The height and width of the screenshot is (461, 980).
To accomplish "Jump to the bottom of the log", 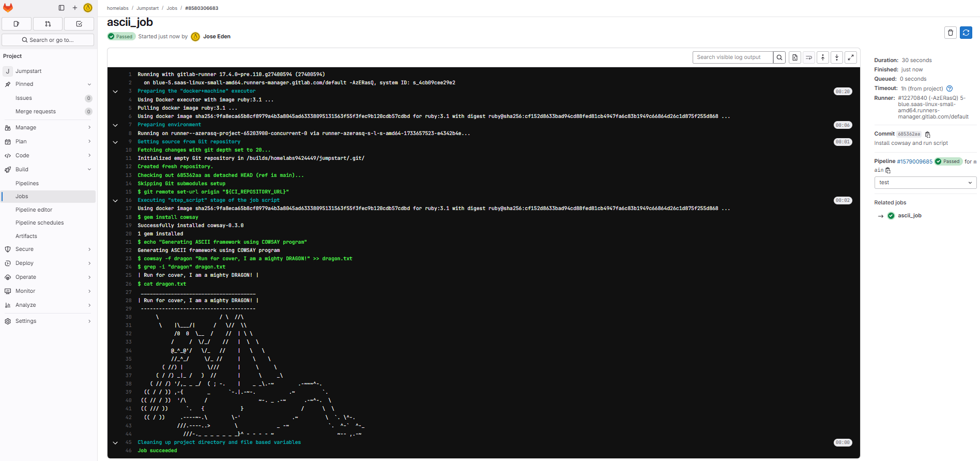I will (837, 57).
